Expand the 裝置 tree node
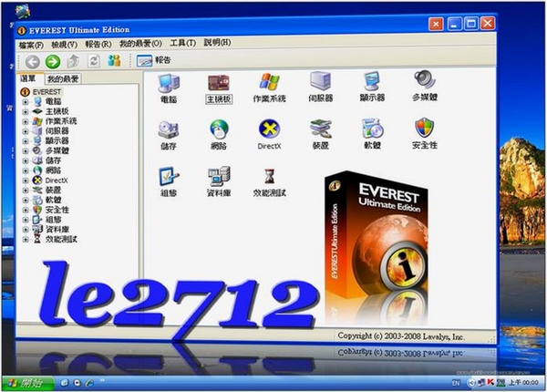 click(26, 191)
